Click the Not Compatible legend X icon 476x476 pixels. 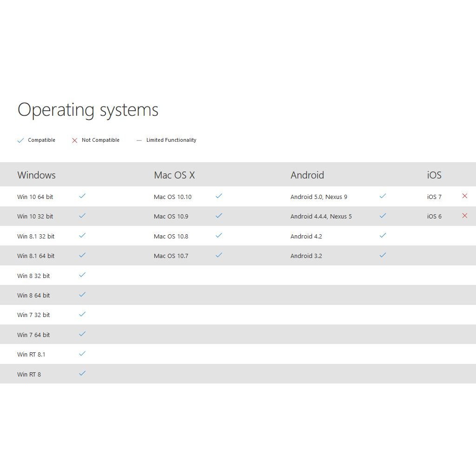[x=74, y=140]
